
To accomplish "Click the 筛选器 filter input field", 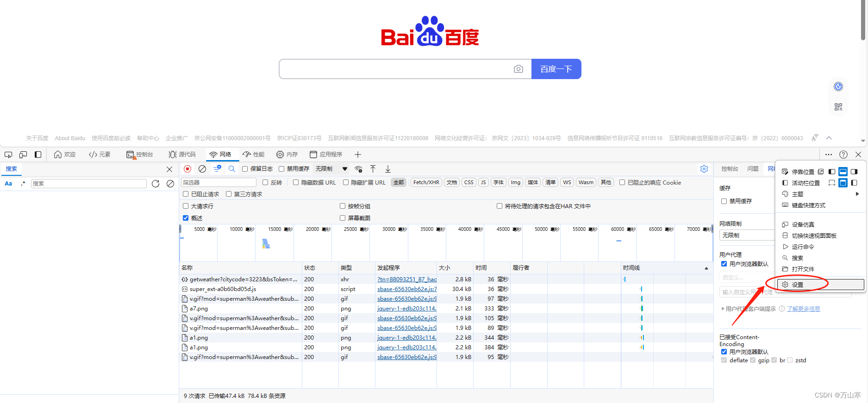I will coord(219,182).
